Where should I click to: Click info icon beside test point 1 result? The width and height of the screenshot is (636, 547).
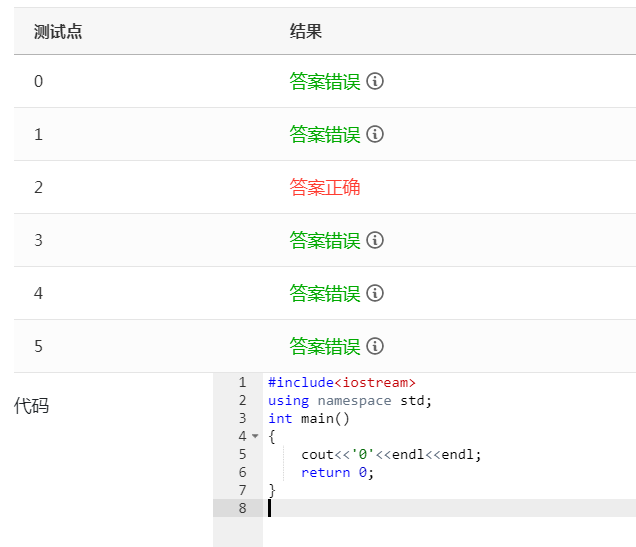click(x=375, y=134)
